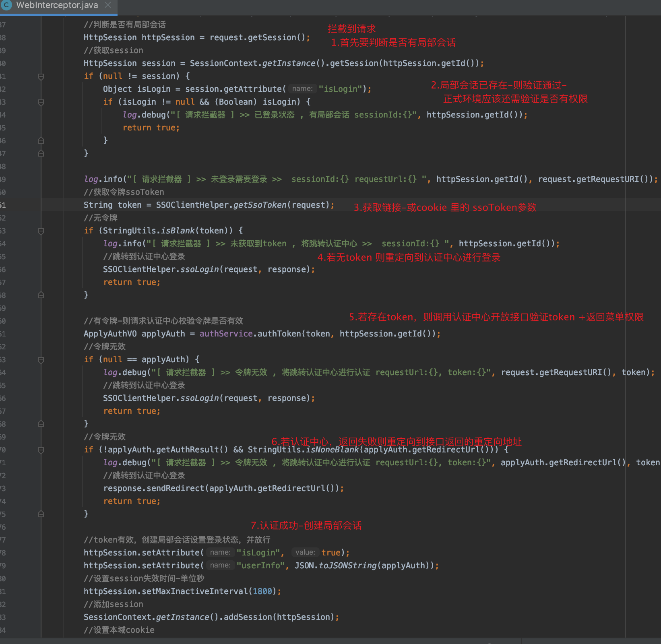Click the 'name:' hint before "userInfo"
661x644 pixels.
(x=220, y=565)
